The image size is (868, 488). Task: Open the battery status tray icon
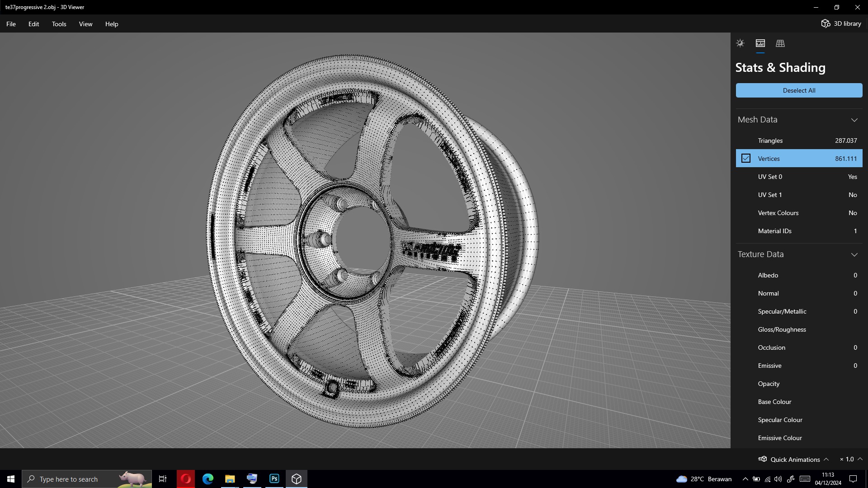coord(756,479)
